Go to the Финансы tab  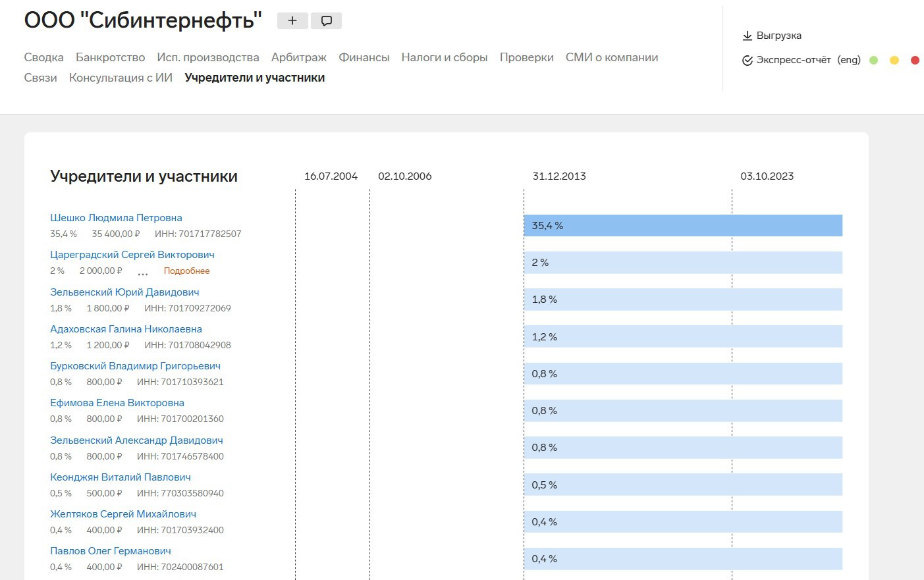coord(364,57)
